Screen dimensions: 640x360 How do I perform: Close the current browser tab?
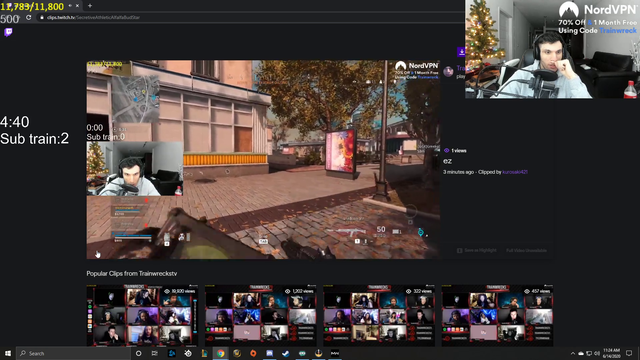point(77,6)
